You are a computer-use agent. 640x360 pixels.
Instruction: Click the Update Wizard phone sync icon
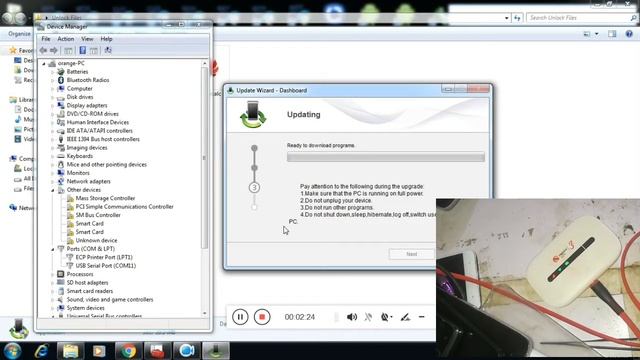(x=253, y=115)
